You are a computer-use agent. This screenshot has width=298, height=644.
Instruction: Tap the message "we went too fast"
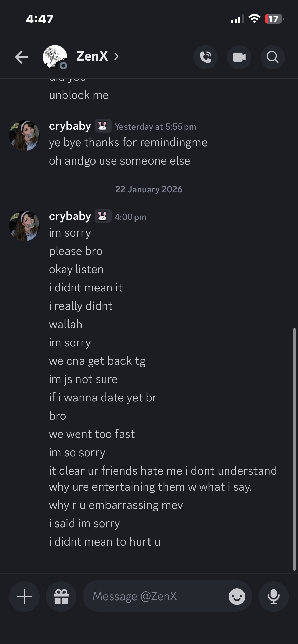click(x=92, y=434)
